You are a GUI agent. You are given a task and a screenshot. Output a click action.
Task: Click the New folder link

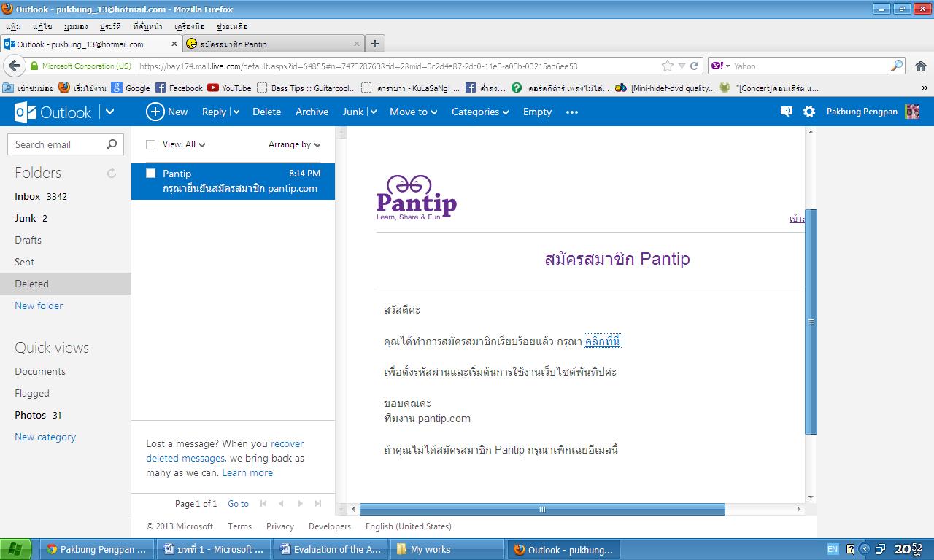[39, 306]
